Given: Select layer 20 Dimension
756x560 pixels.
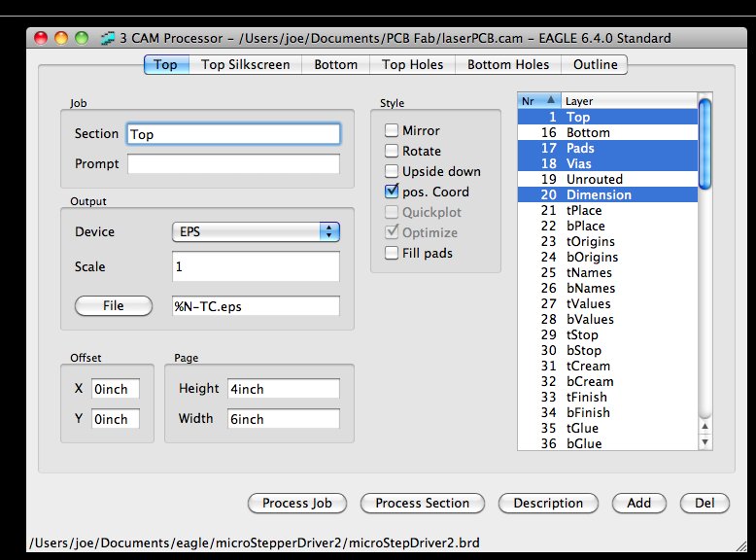Looking at the screenshot, I should point(607,194).
